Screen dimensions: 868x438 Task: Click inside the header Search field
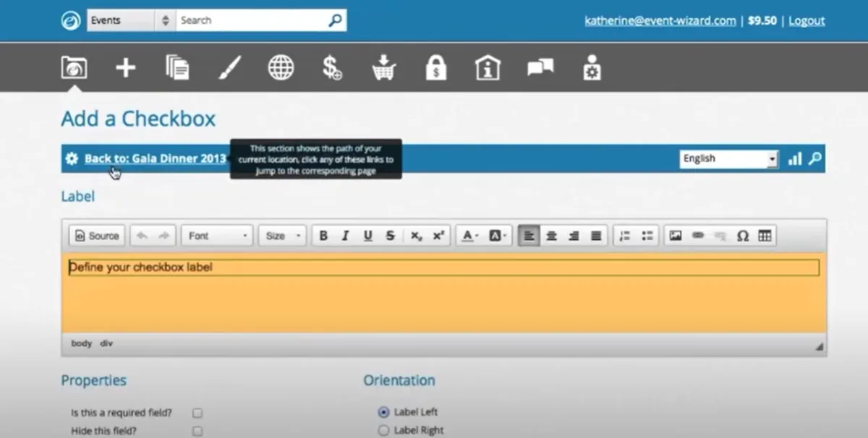[250, 20]
